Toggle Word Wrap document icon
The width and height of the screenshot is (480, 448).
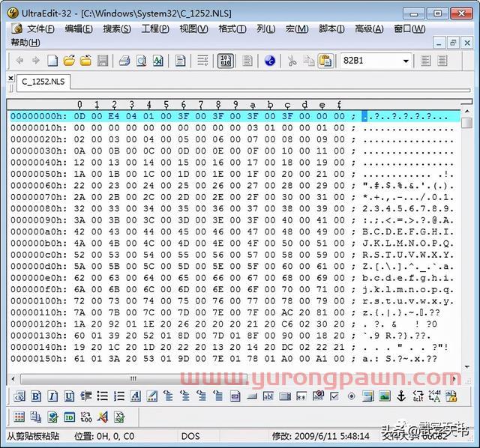coord(180,61)
